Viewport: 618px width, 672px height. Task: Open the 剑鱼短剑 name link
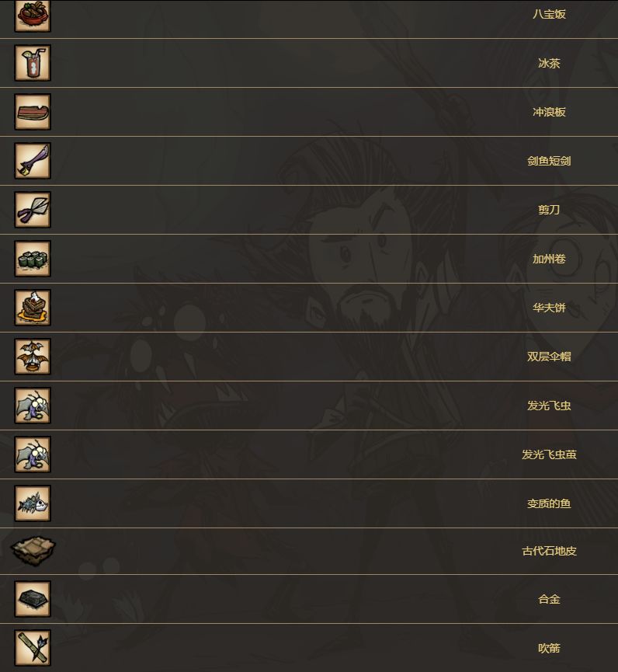click(549, 161)
